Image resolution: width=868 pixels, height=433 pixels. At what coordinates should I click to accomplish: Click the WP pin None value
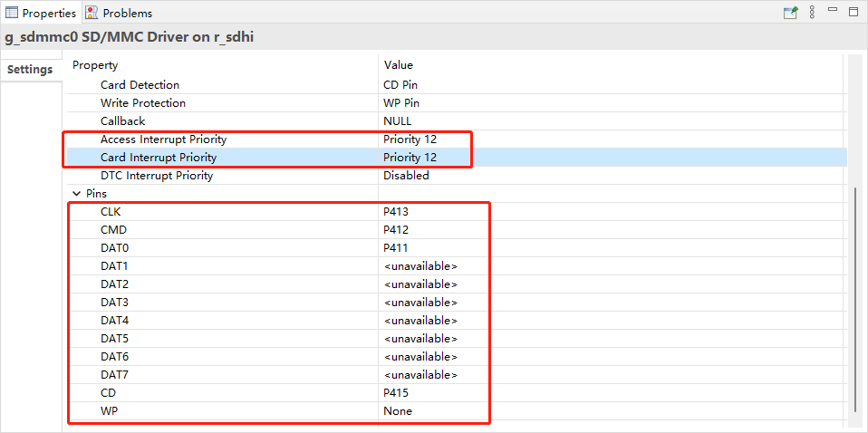pyautogui.click(x=398, y=411)
